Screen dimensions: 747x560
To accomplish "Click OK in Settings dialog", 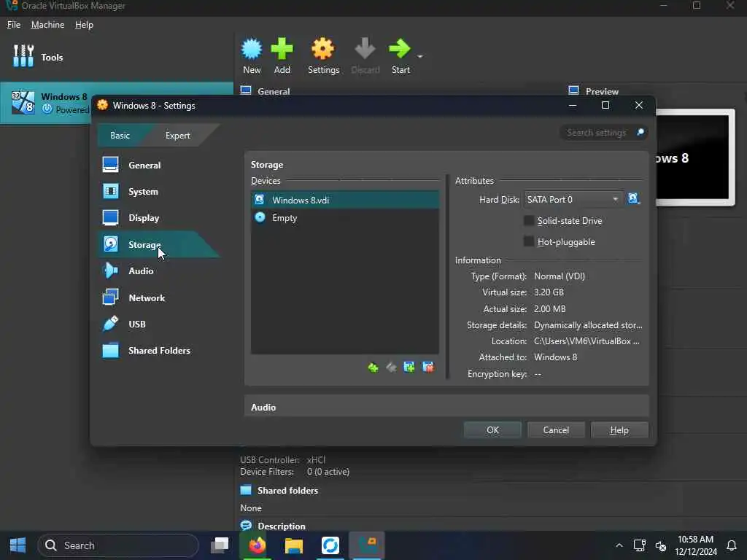I will click(x=492, y=430).
